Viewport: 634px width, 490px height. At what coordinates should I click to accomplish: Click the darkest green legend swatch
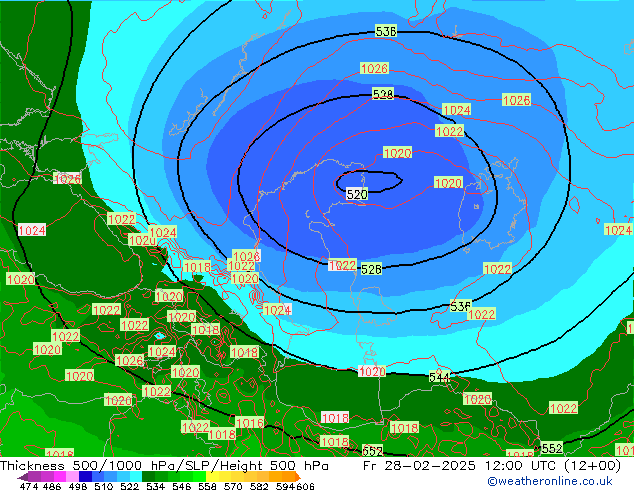pyautogui.click(x=148, y=476)
